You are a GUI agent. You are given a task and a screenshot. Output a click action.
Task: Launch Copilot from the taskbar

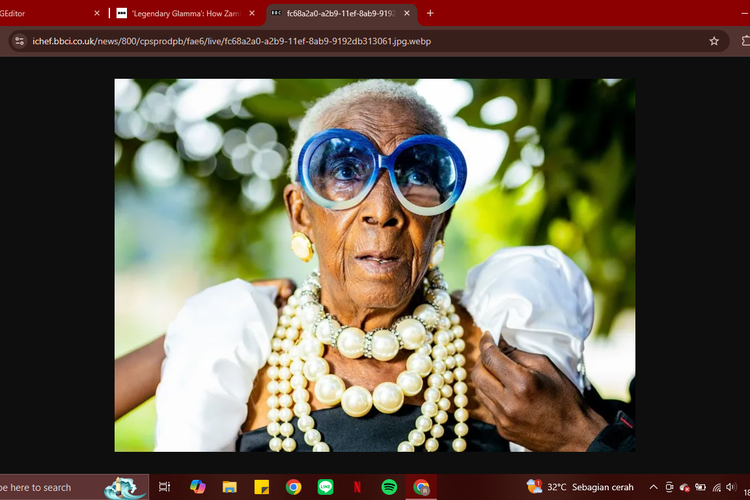pyautogui.click(x=197, y=487)
